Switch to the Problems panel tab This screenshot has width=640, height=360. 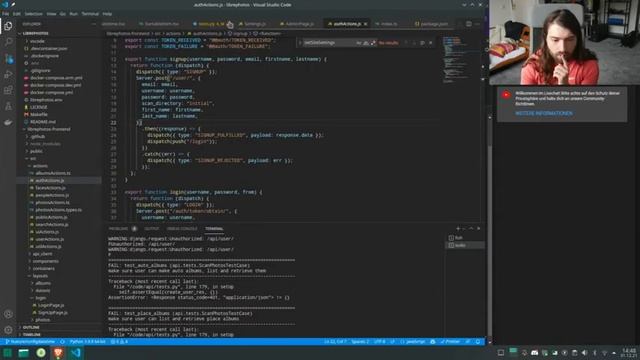click(x=119, y=229)
